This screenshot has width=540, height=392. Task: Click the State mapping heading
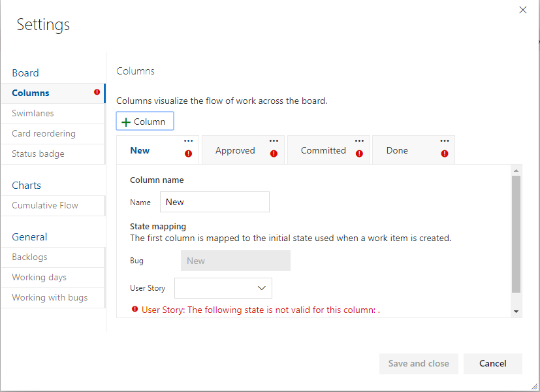pos(158,226)
